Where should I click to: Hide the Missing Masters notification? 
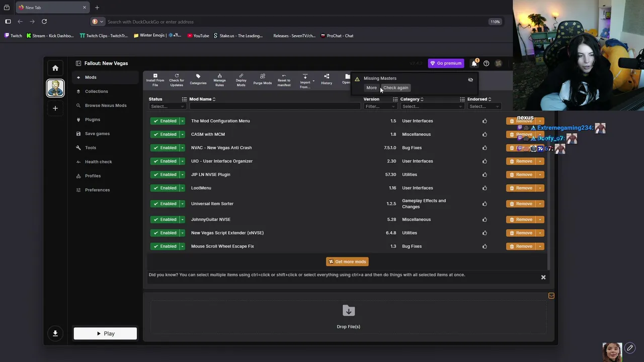point(470,79)
